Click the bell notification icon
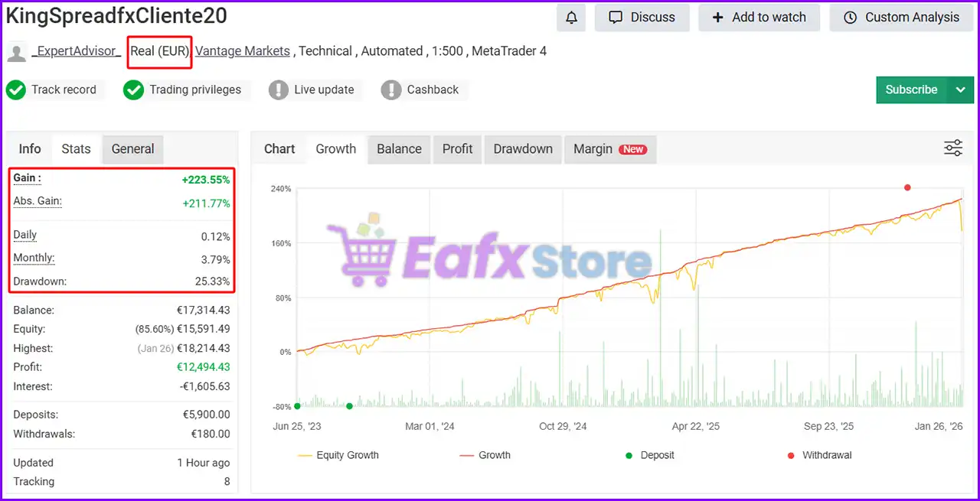 point(571,18)
